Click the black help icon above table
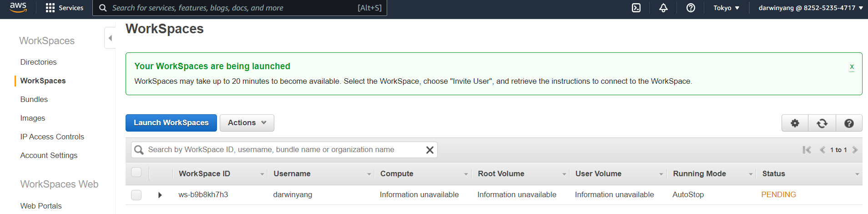This screenshot has width=868, height=214. [x=848, y=123]
